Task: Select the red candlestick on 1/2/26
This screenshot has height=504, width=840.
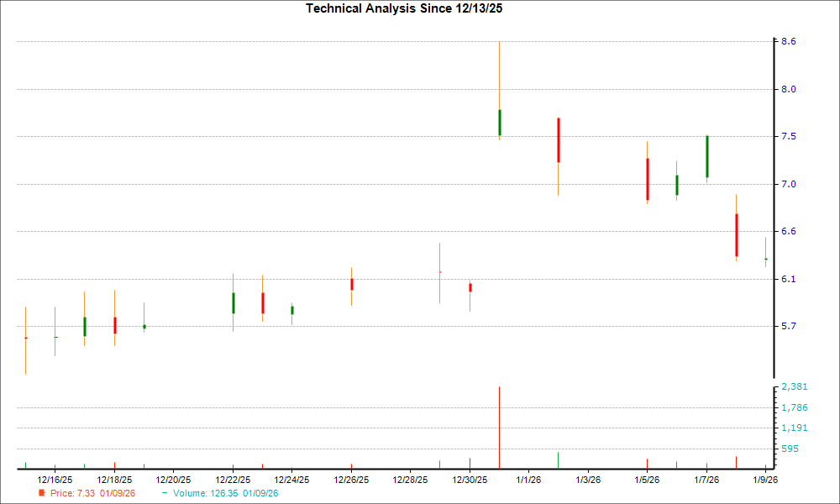Action: [560, 139]
